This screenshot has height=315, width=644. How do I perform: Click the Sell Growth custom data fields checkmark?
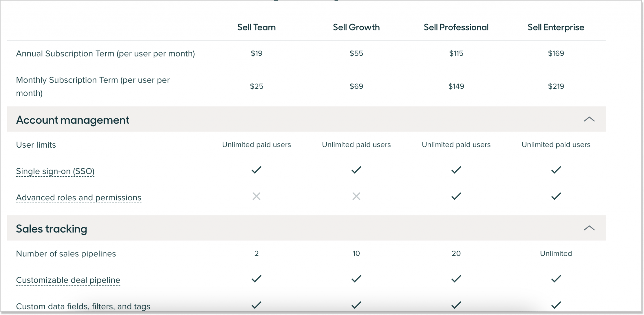coord(356,304)
